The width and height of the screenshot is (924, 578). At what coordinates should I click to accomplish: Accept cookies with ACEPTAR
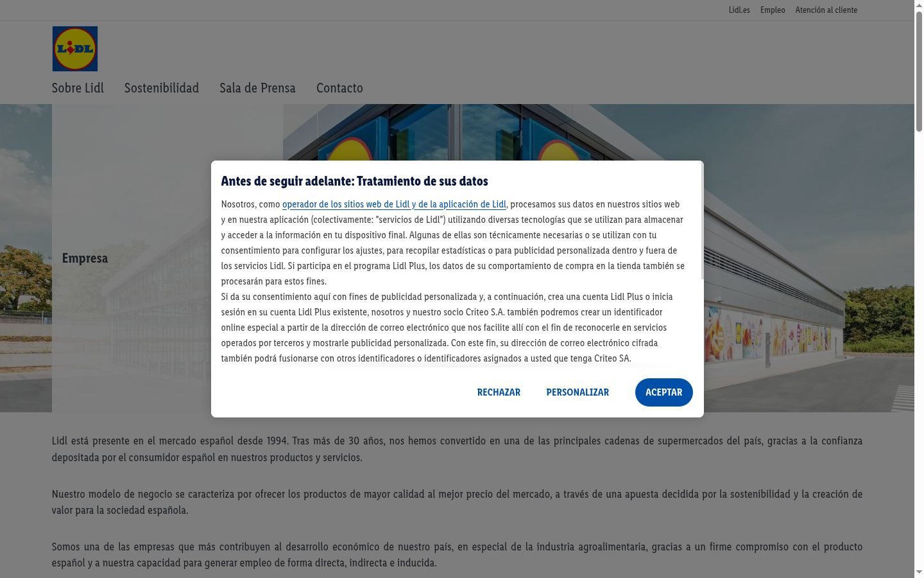coord(664,392)
